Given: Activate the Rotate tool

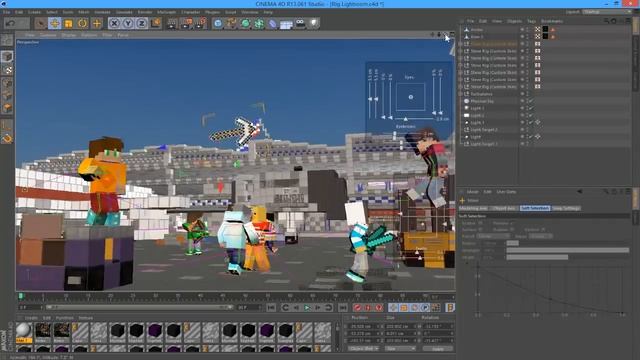Looking at the screenshot, I should click(82, 23).
